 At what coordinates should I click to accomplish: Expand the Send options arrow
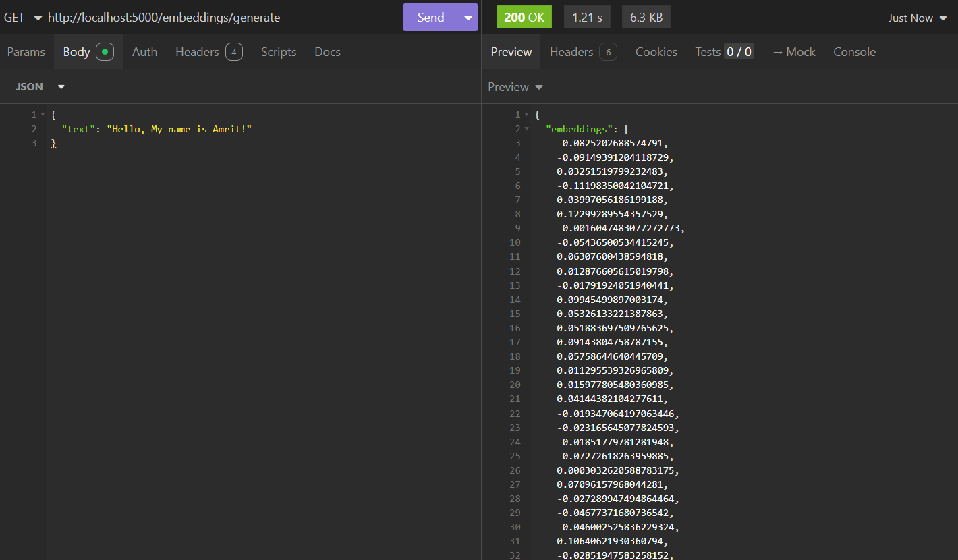pos(468,18)
